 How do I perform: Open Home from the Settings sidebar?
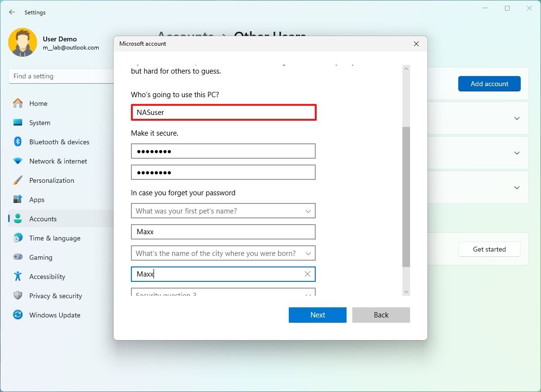click(39, 103)
